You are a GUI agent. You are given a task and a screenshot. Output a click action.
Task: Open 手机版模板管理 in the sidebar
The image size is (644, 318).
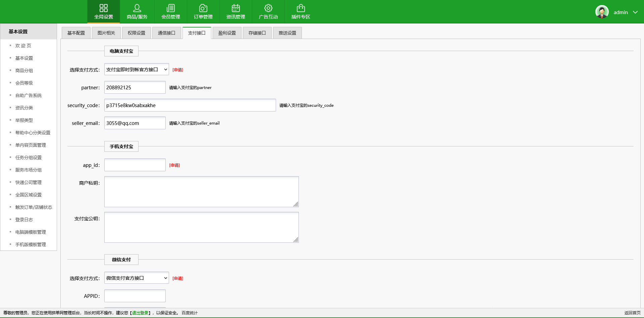(31, 244)
